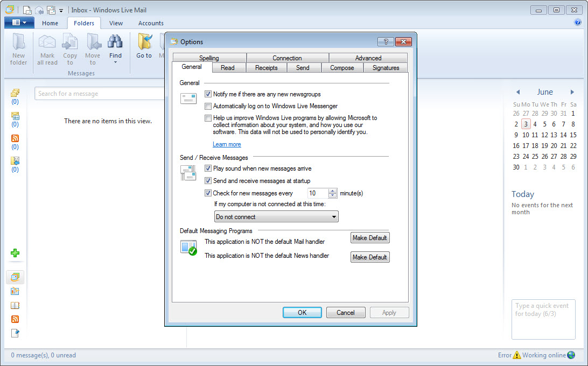Image resolution: width=588 pixels, height=366 pixels.
Task: Click the Help question mark icon
Action: [x=578, y=23]
